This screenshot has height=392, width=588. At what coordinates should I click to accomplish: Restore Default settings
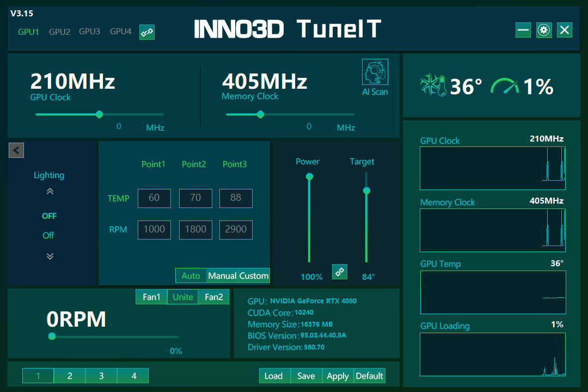click(x=369, y=376)
